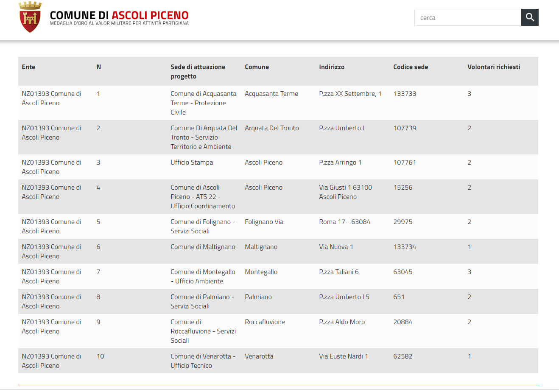This screenshot has height=392, width=559.
Task: Open the Comune di Ascoli Piceno homepage title
Action: (119, 15)
